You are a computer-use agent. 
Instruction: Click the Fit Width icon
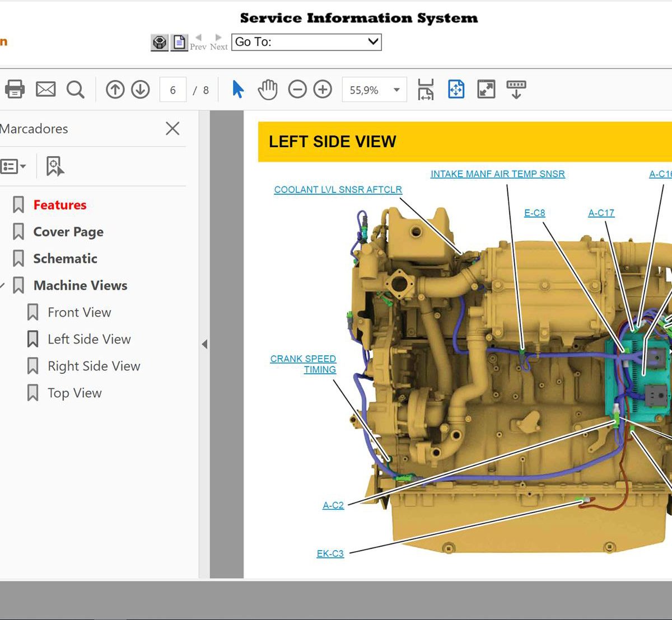tap(426, 88)
